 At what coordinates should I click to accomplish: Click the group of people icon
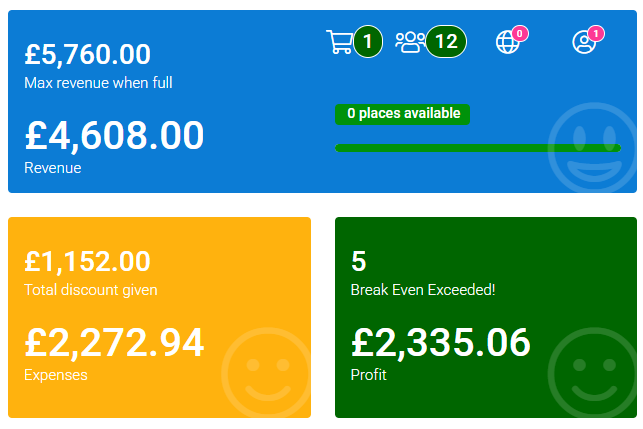409,42
